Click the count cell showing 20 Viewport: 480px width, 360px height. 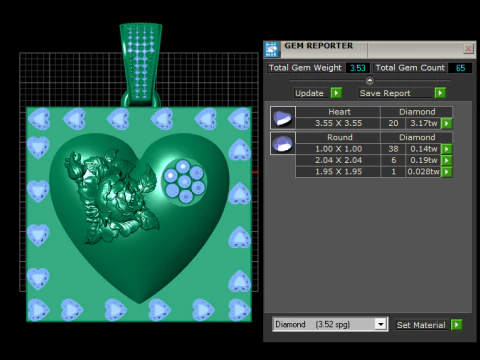tap(393, 123)
